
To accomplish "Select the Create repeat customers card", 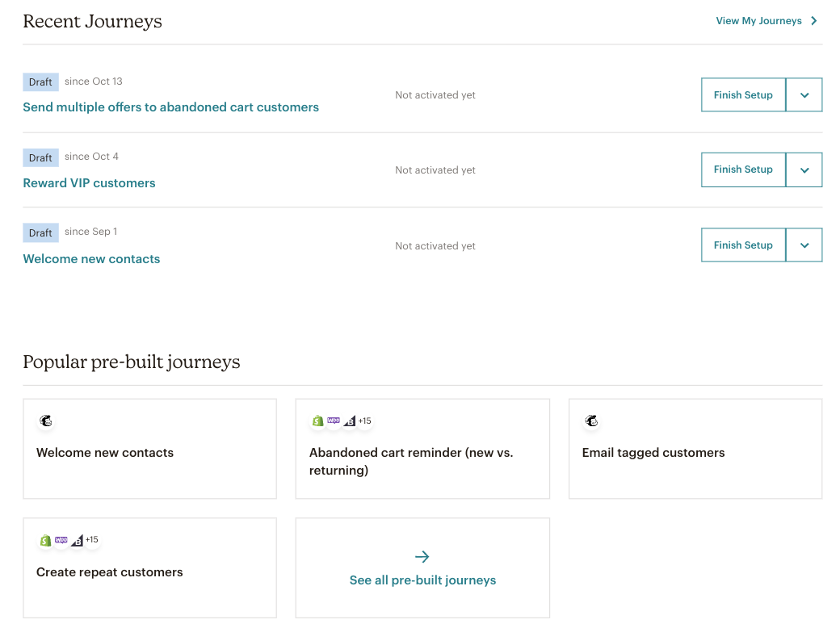I will pos(150,568).
